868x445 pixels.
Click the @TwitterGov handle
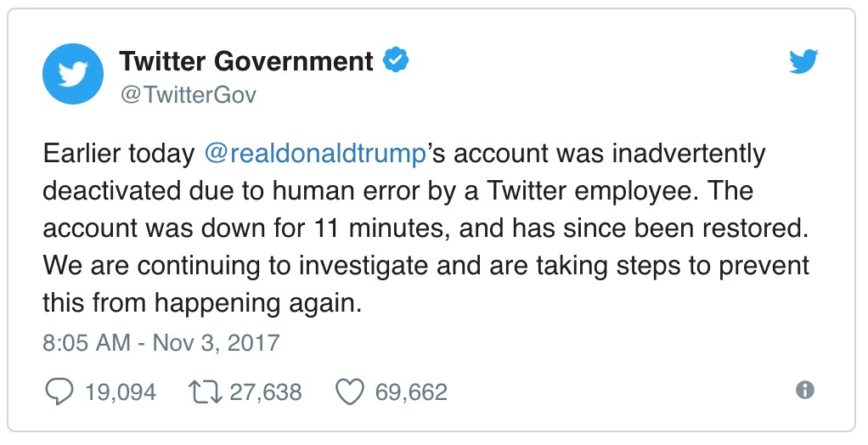tap(188, 94)
